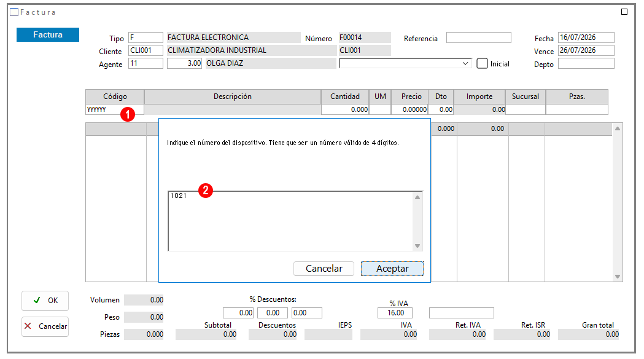Select the Factura blue tab
The image size is (644, 359).
(x=48, y=34)
